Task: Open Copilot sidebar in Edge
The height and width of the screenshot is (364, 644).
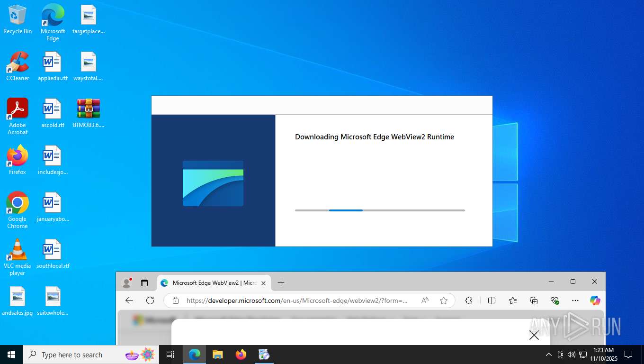Action: tap(595, 300)
